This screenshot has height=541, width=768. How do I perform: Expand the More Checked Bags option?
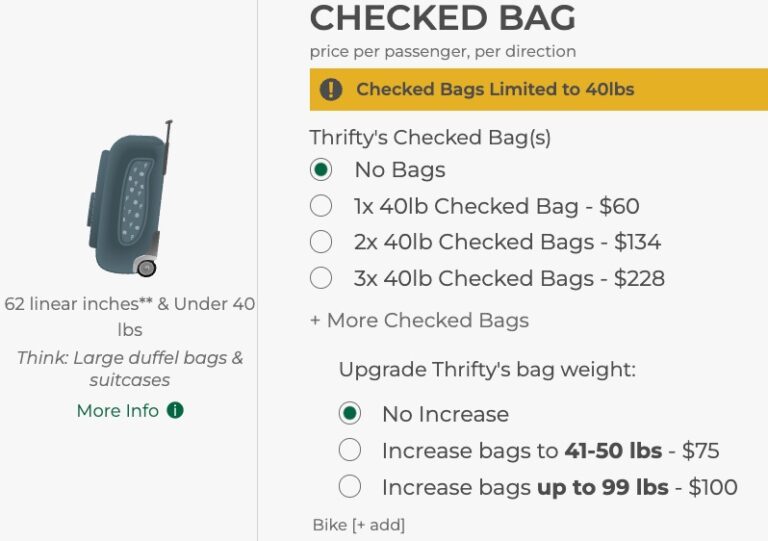[419, 320]
